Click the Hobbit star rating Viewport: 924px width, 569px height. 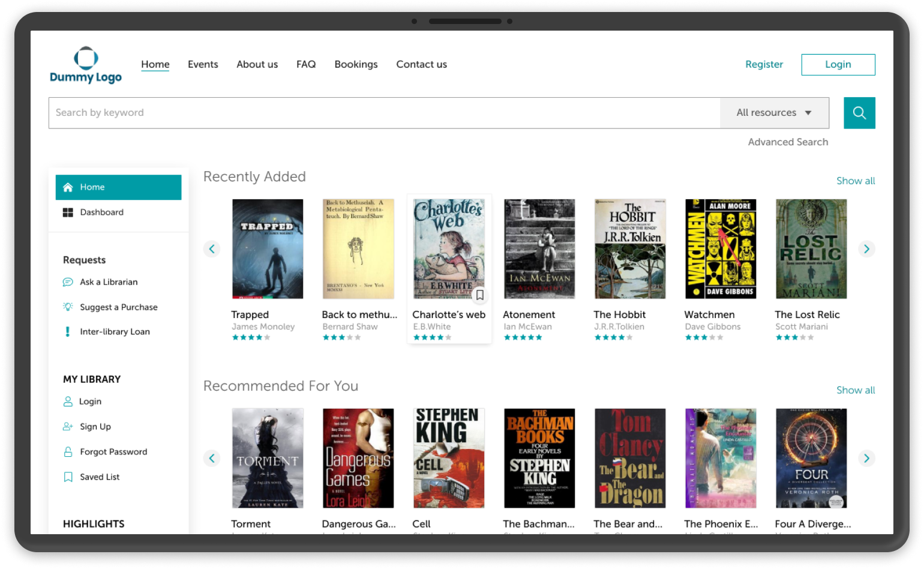(614, 338)
